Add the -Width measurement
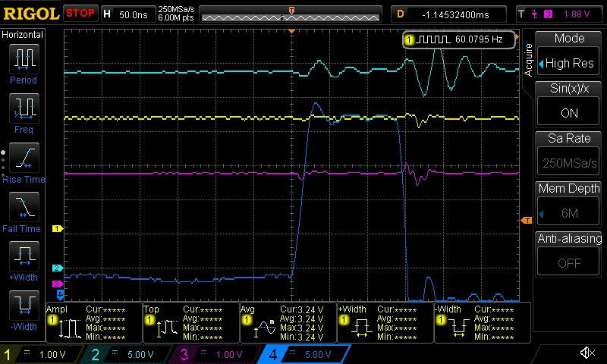 pyautogui.click(x=24, y=305)
